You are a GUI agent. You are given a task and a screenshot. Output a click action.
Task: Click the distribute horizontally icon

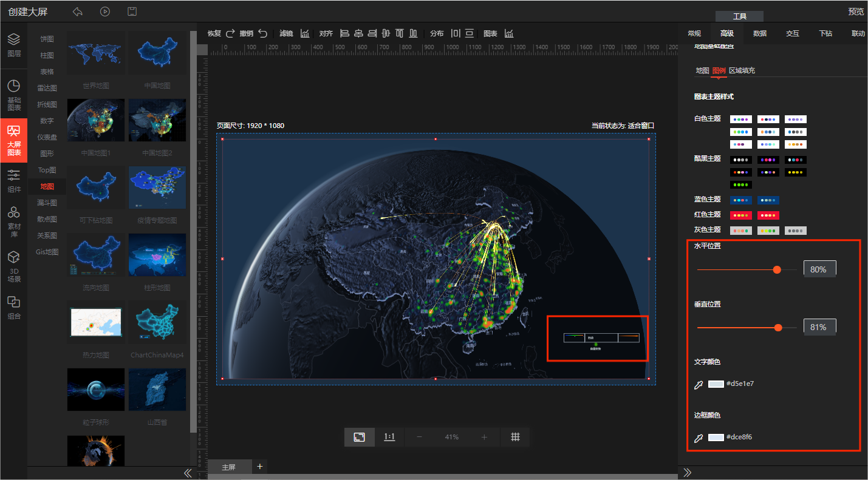coord(456,33)
